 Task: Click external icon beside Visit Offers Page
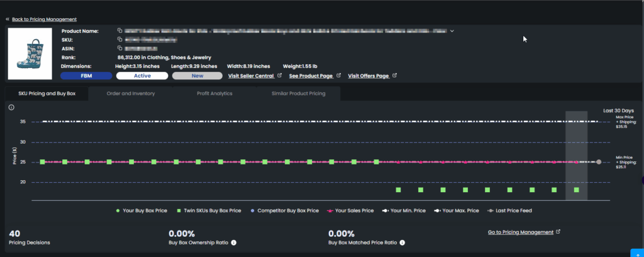click(x=395, y=76)
